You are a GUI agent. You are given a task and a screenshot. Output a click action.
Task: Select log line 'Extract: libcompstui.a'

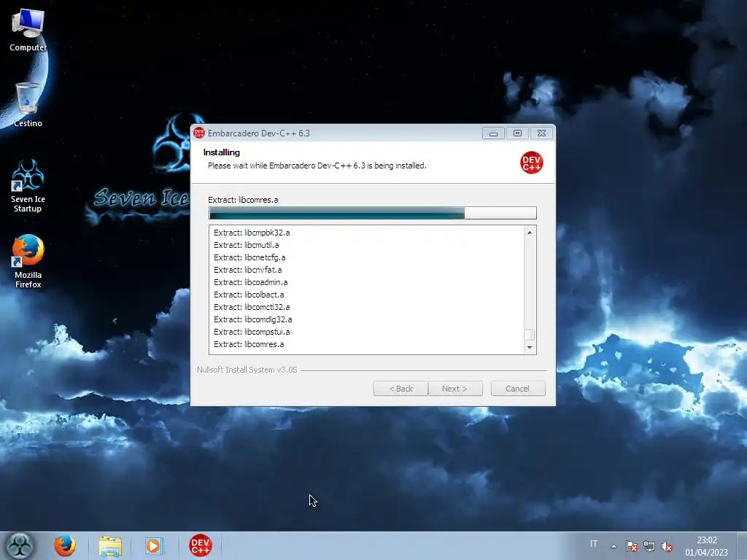252,332
